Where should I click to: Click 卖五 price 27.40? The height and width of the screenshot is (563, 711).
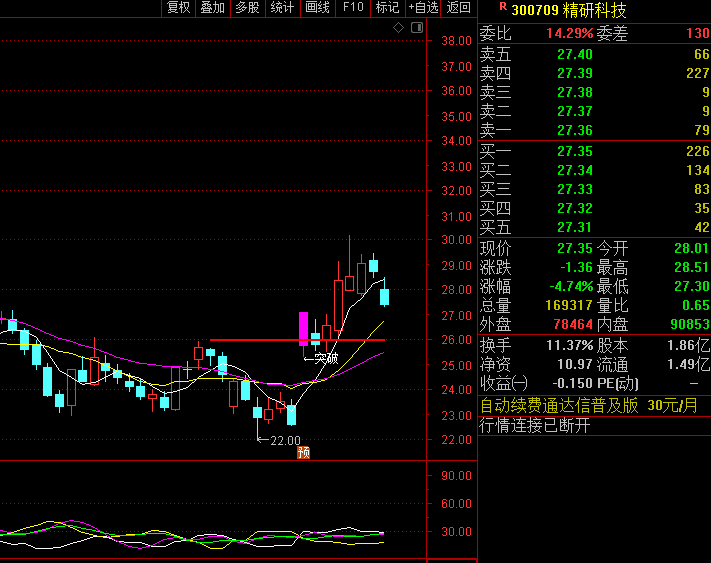[575, 54]
